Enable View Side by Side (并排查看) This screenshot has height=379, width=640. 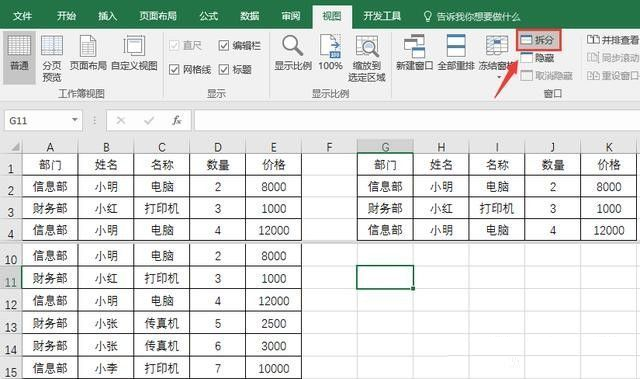(613, 40)
